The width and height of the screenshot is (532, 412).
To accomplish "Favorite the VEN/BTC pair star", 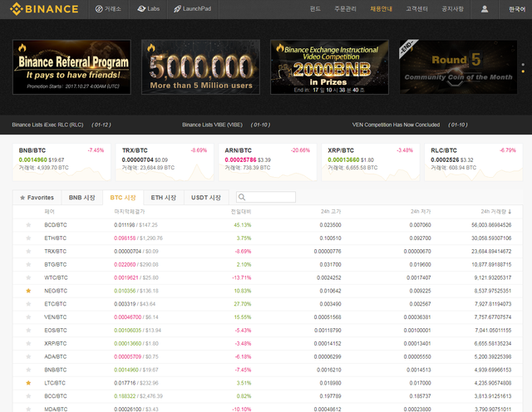I will (x=28, y=317).
